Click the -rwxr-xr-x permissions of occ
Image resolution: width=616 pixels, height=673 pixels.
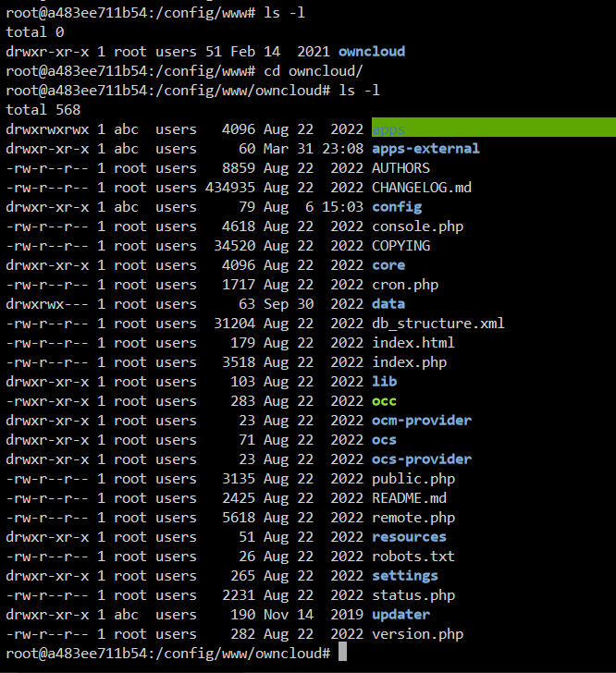pos(48,401)
